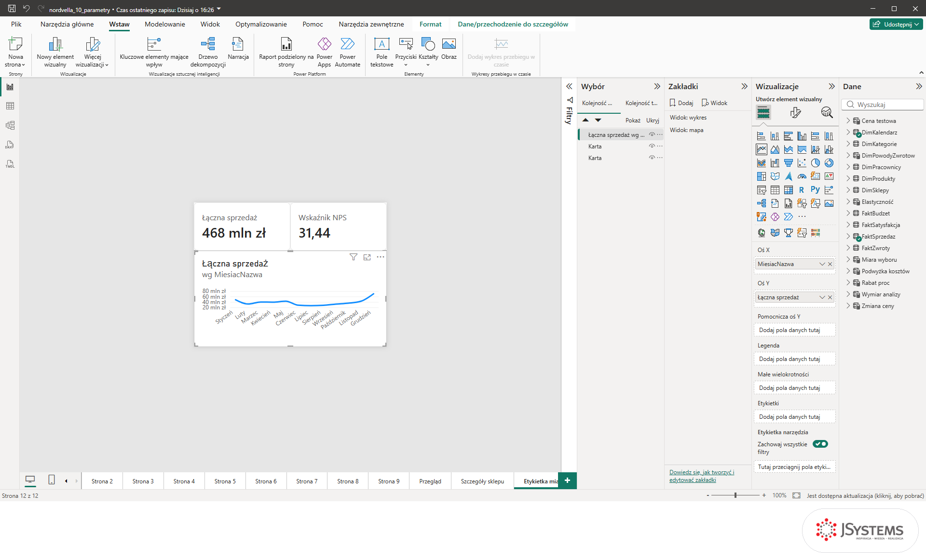The width and height of the screenshot is (926, 560).
Task: Click update available status message
Action: click(865, 495)
